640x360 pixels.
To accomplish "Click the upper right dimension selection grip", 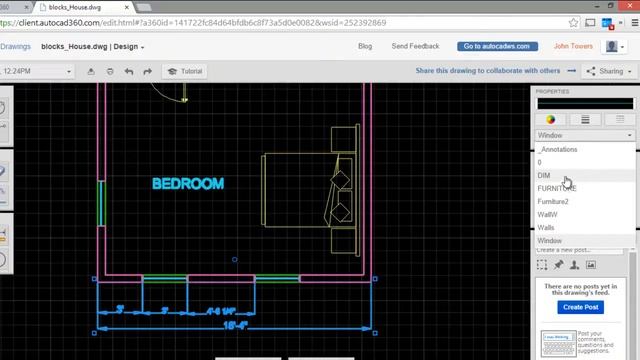I will [x=375, y=279].
